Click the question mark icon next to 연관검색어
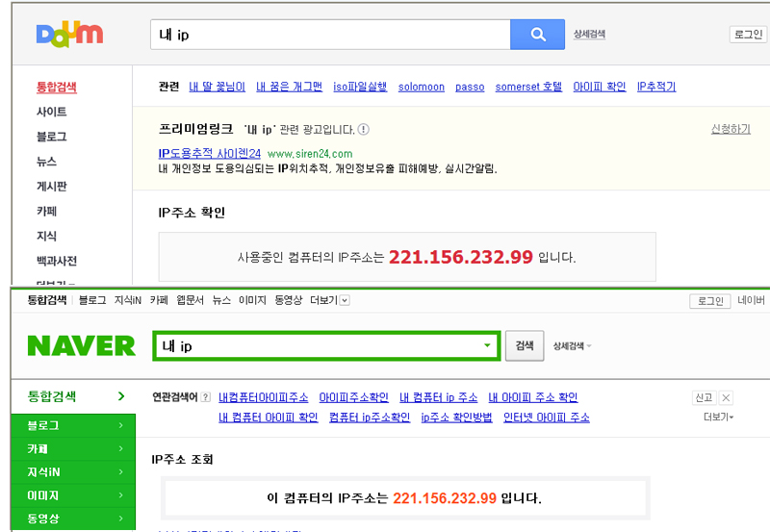This screenshot has width=770, height=532. (206, 397)
